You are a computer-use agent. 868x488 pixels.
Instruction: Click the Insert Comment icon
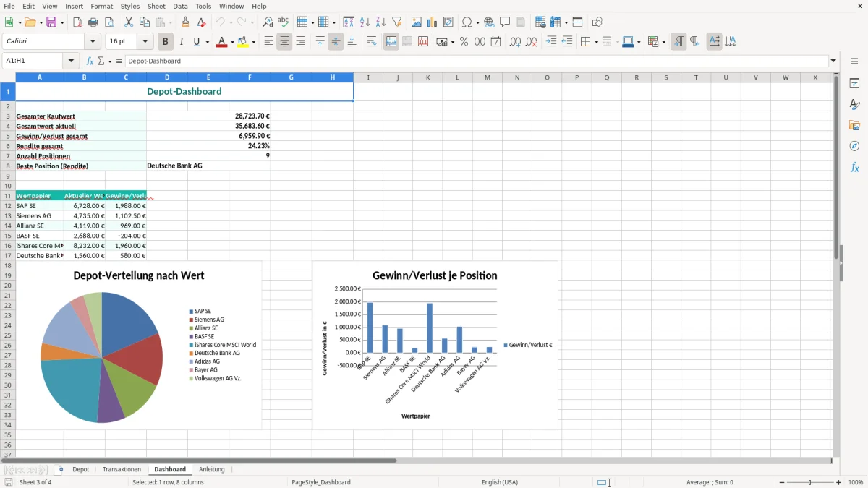(x=505, y=22)
